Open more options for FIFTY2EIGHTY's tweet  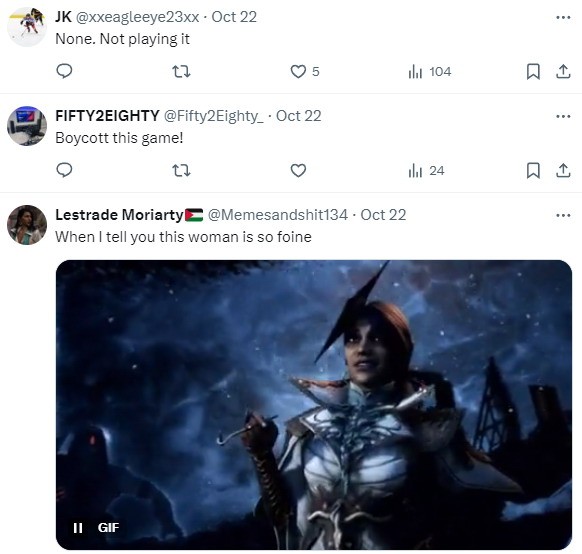[x=563, y=116]
